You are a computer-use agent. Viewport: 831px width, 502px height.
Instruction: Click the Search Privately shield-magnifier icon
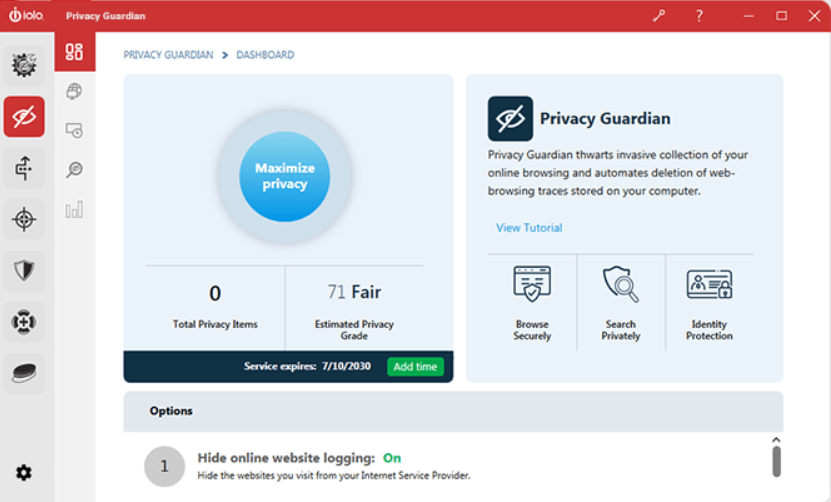click(621, 284)
